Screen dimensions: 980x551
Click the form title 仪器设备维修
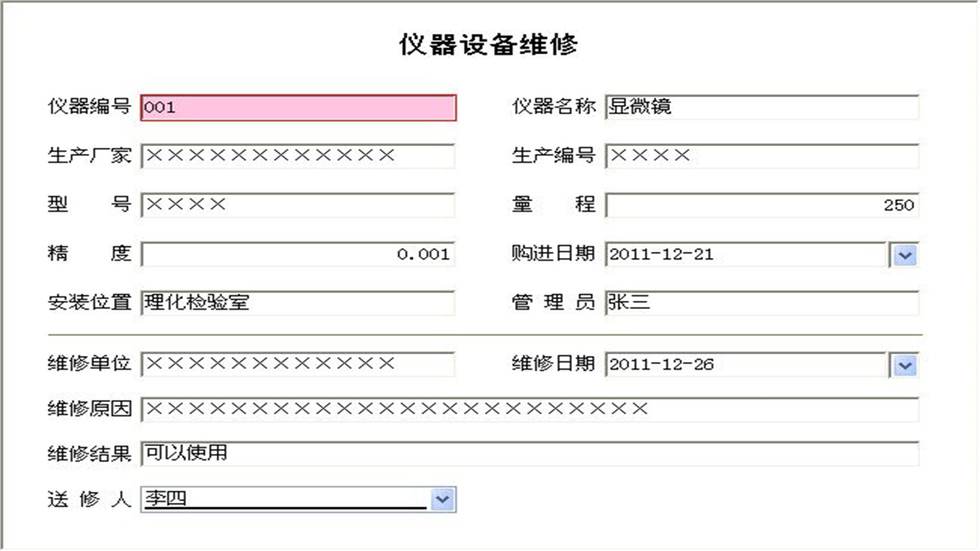pyautogui.click(x=489, y=43)
